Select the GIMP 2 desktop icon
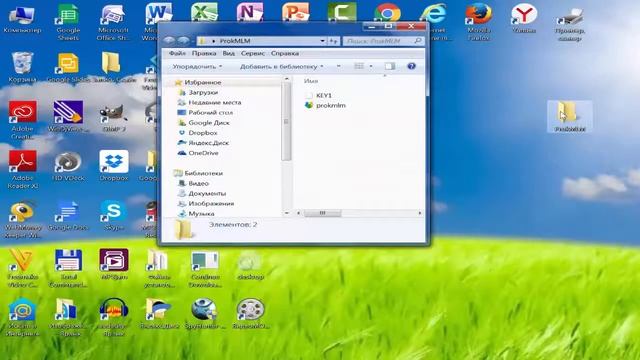 click(113, 117)
